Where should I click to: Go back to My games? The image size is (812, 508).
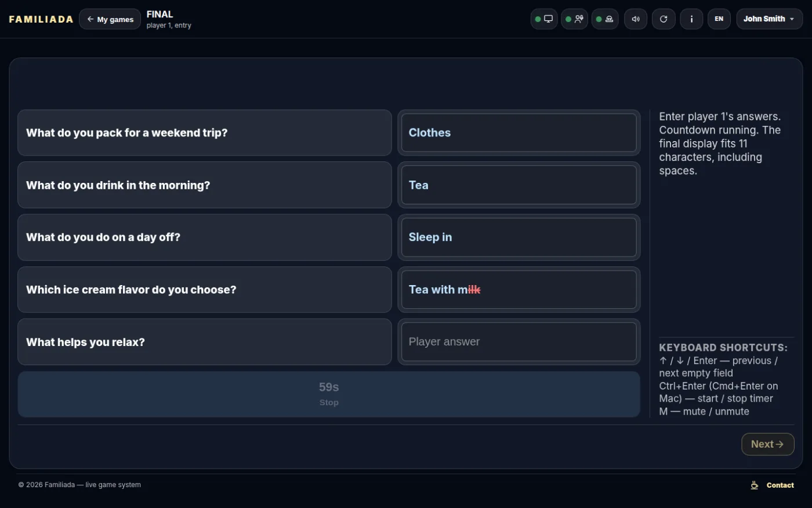click(110, 19)
